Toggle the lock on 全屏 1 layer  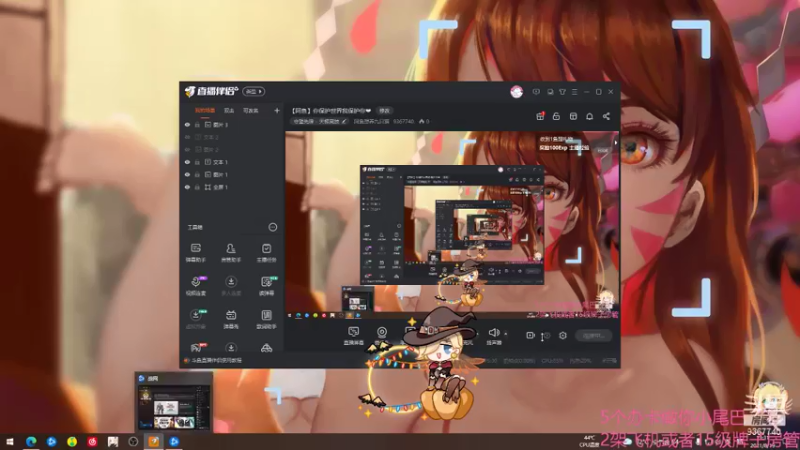[197, 187]
